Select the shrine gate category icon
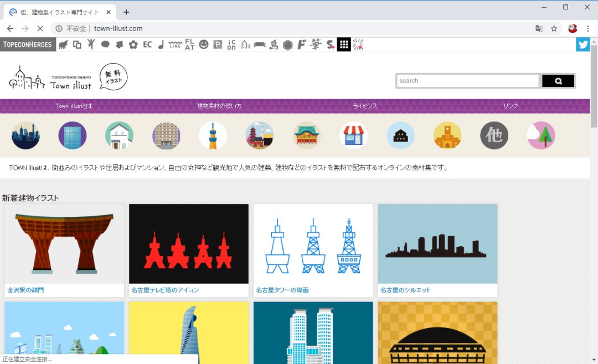Viewport: 598px width, 364px height. click(x=307, y=136)
